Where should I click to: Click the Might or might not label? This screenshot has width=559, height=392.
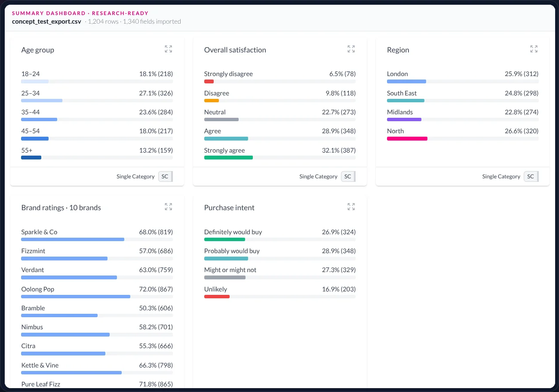(x=230, y=270)
